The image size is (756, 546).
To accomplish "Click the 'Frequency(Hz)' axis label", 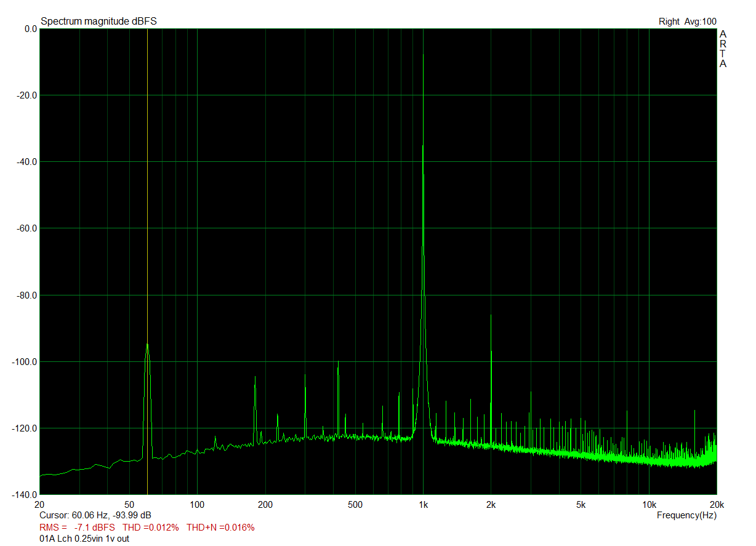I will (x=686, y=515).
